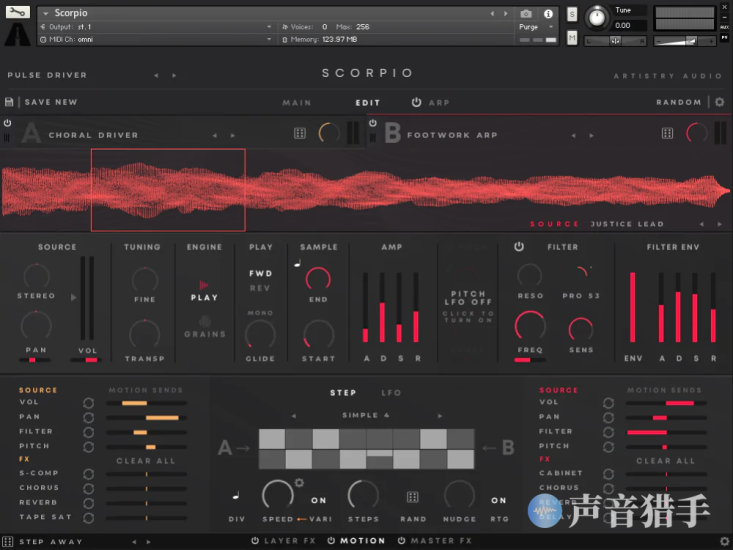The width and height of the screenshot is (733, 550).
Task: Expand the MIDI Ch omni dropdown
Action: pyautogui.click(x=269, y=39)
